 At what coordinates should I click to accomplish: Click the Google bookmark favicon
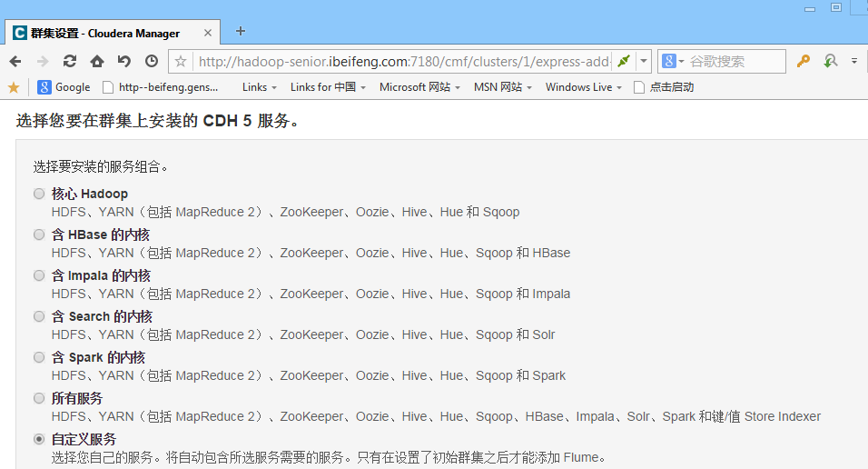(x=44, y=87)
